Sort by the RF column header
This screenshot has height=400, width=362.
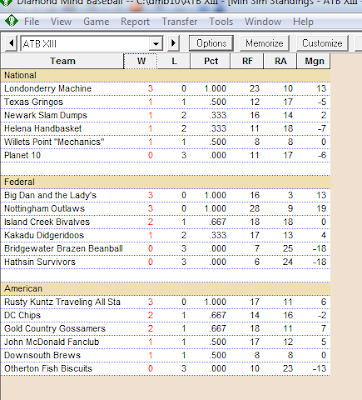tap(247, 61)
